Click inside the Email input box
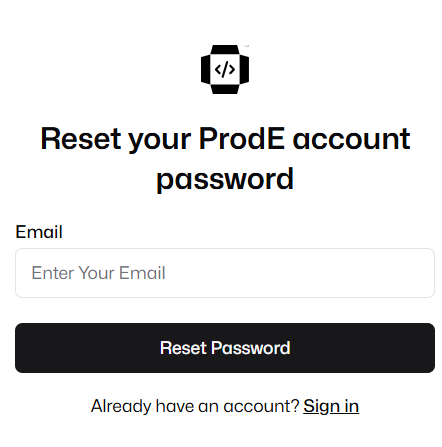The height and width of the screenshot is (447, 442). 225,273
